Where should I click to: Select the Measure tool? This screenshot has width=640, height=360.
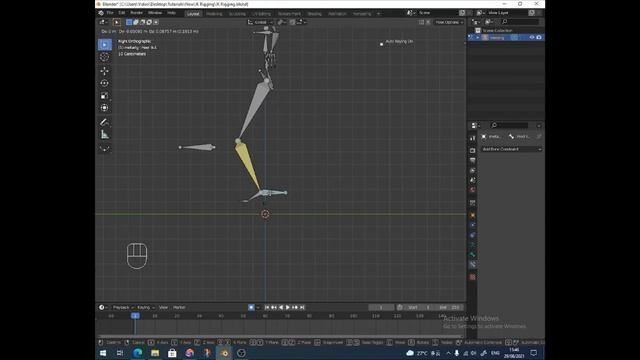tap(104, 134)
